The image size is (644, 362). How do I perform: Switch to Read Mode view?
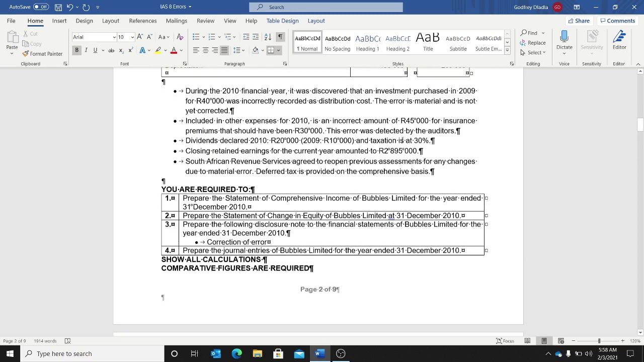pos(527,341)
